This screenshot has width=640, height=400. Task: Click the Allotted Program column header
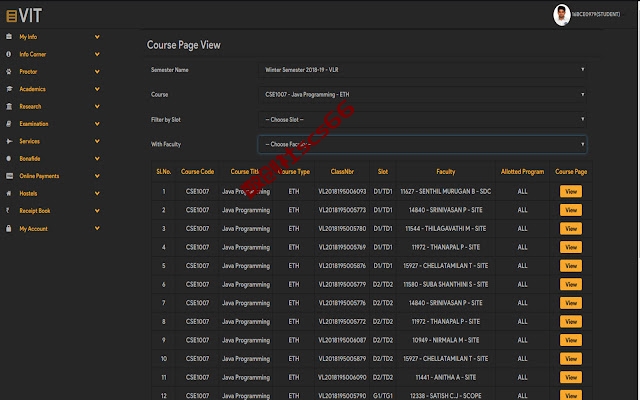[522, 172]
